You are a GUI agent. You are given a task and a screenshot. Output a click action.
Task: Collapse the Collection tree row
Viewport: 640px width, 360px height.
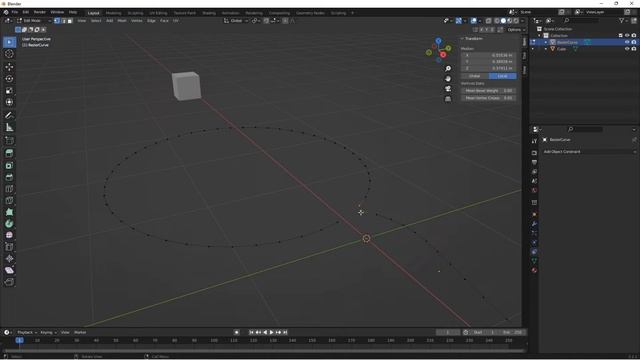coord(539,36)
